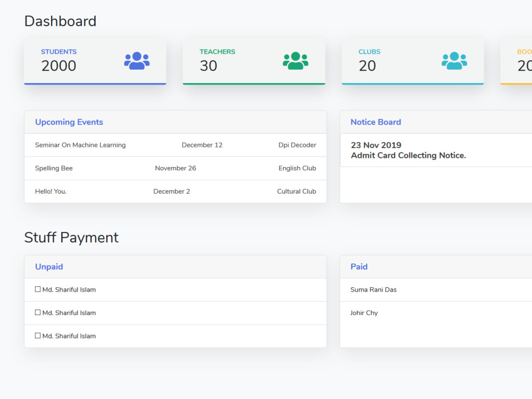Click the Dashboard page title
The height and width of the screenshot is (399, 532).
pos(61,21)
